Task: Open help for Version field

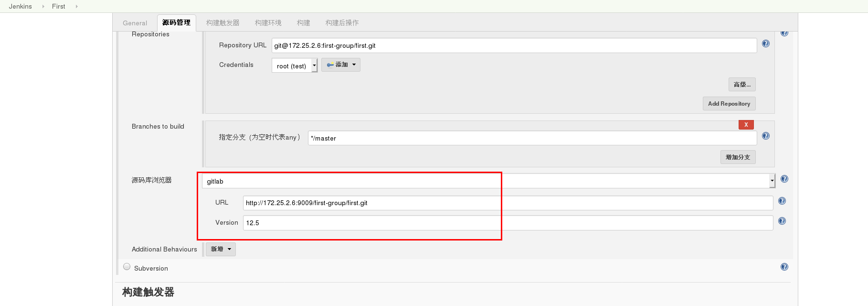Action: pyautogui.click(x=782, y=221)
